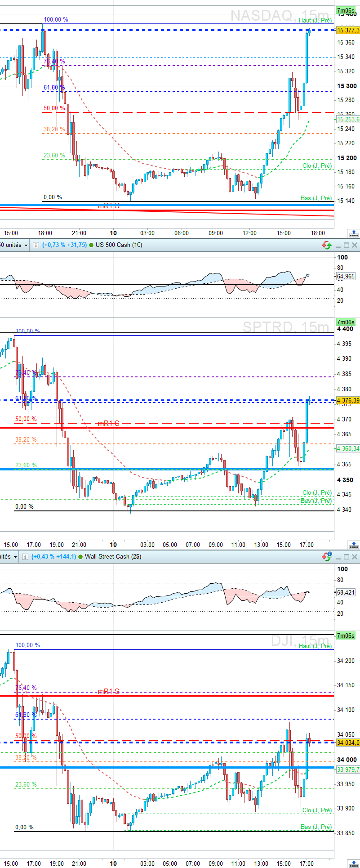The image size is (360, 868).
Task: Select NASDAQ Fibonacci 0,00 % label
Action: (53, 197)
